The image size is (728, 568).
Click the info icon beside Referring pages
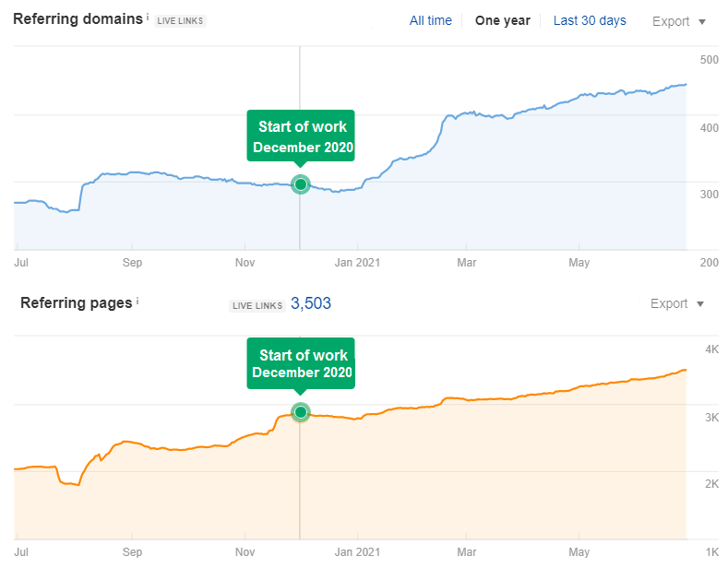(x=137, y=301)
